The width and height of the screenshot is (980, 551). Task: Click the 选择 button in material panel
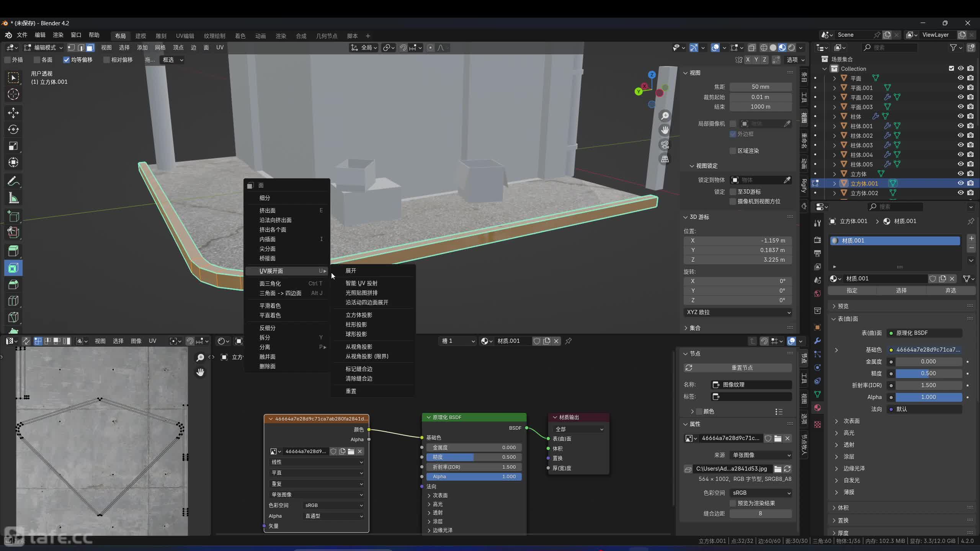pos(901,291)
